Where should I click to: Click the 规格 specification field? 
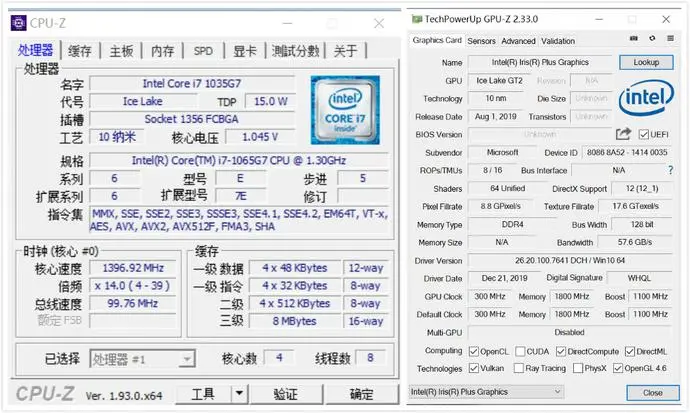239,160
